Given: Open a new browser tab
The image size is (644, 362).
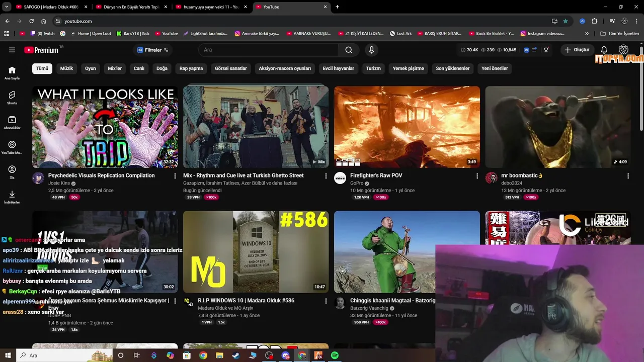Looking at the screenshot, I should tap(337, 7).
